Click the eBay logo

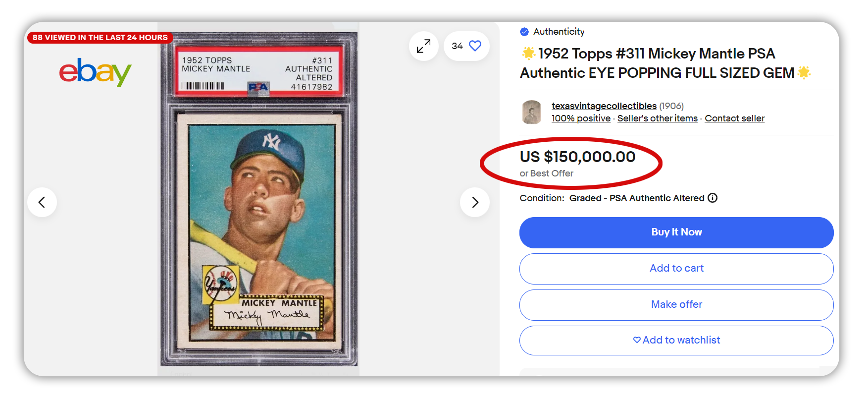pyautogui.click(x=95, y=72)
